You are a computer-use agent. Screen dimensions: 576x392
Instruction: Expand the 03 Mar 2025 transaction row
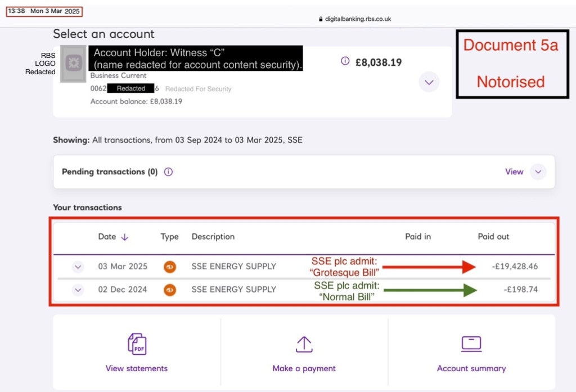(78, 267)
